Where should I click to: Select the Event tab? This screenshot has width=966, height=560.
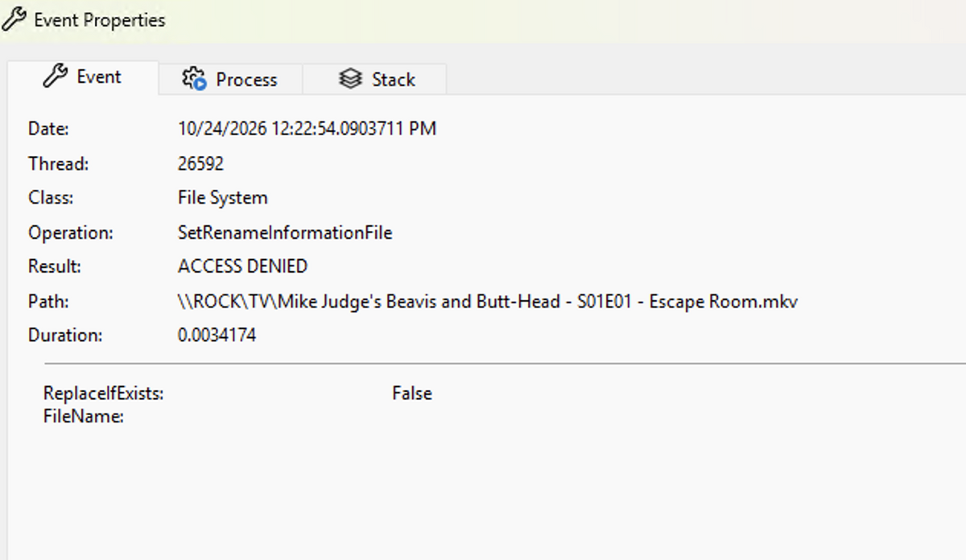(x=83, y=77)
